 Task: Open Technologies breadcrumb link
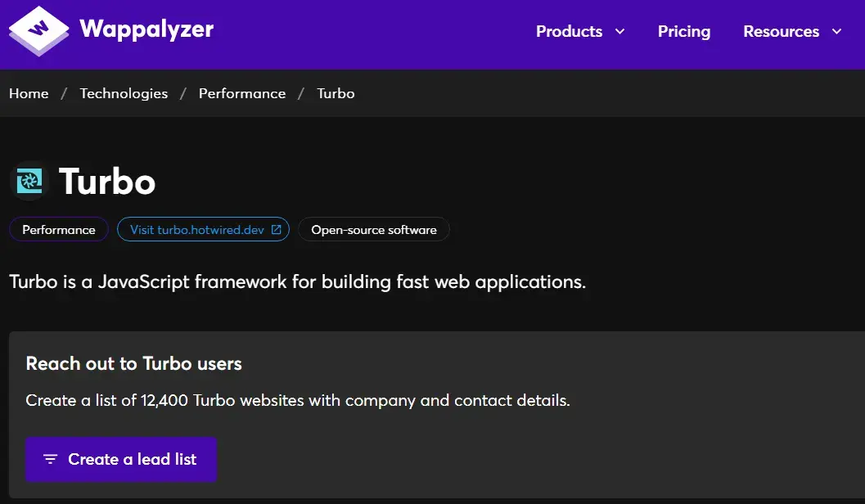[x=124, y=93]
